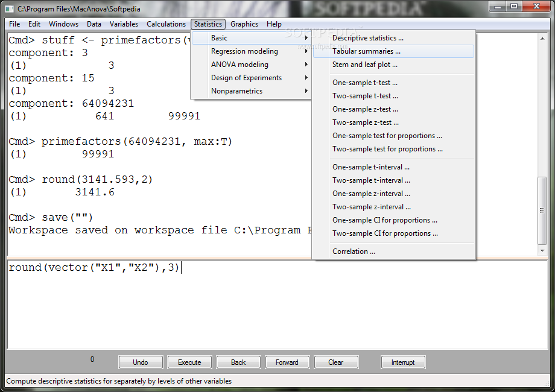Select Two-sample t-interval

click(393, 180)
